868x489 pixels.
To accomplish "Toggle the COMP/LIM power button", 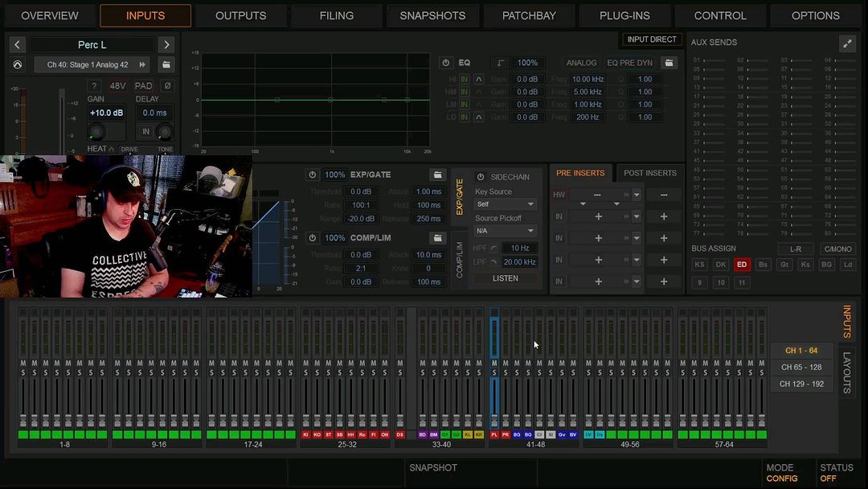I will click(x=313, y=238).
